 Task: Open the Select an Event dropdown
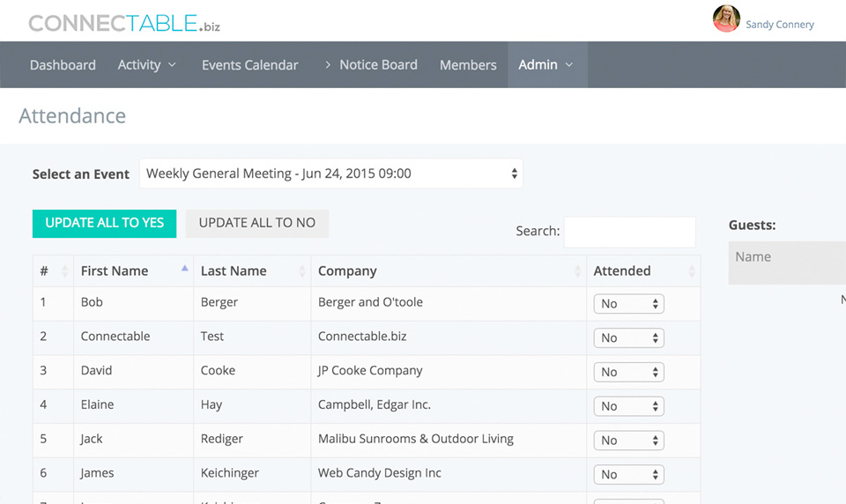[330, 174]
